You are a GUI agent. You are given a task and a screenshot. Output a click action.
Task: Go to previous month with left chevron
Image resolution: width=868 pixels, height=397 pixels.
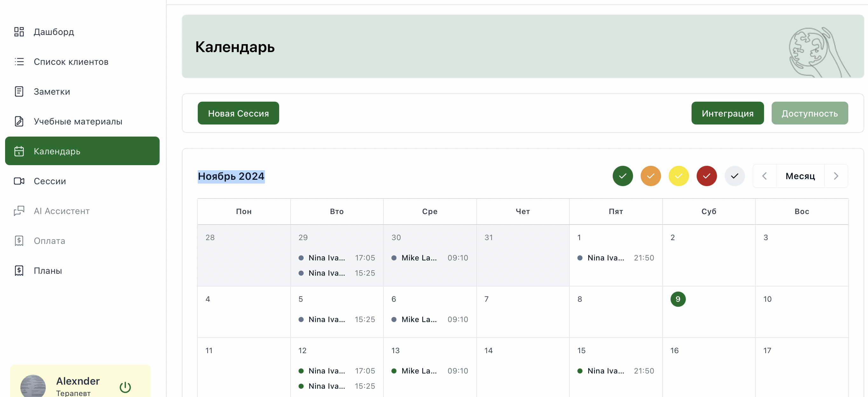click(x=764, y=176)
